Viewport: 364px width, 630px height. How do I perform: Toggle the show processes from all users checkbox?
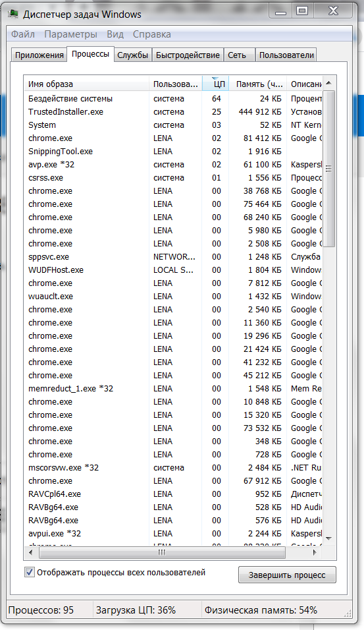(30, 572)
